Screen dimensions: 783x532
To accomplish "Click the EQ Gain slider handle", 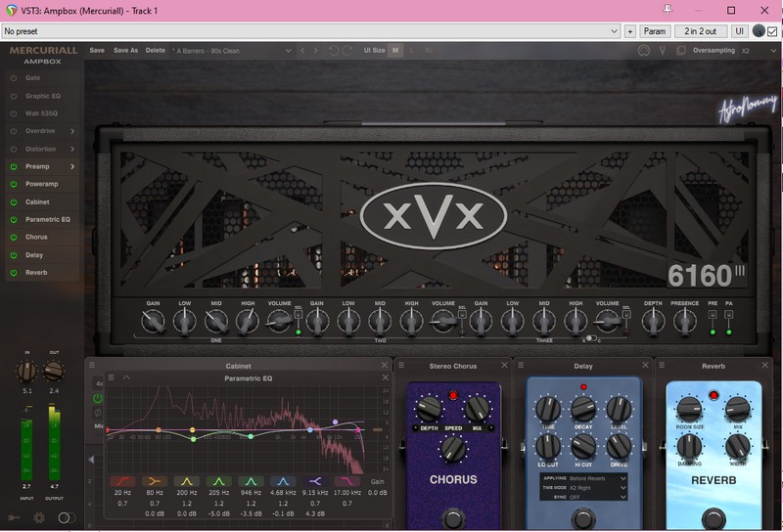I will 377,428.
